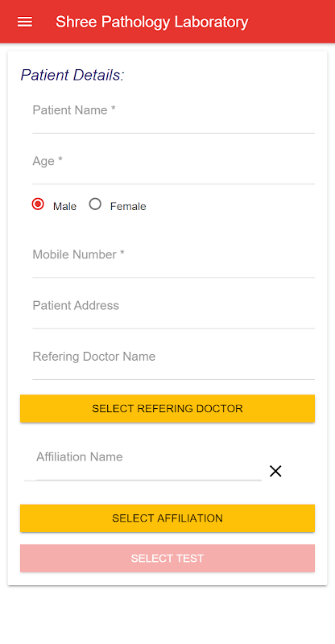The image size is (335, 644).
Task: Focus the Mobile Number input field
Action: (173, 261)
